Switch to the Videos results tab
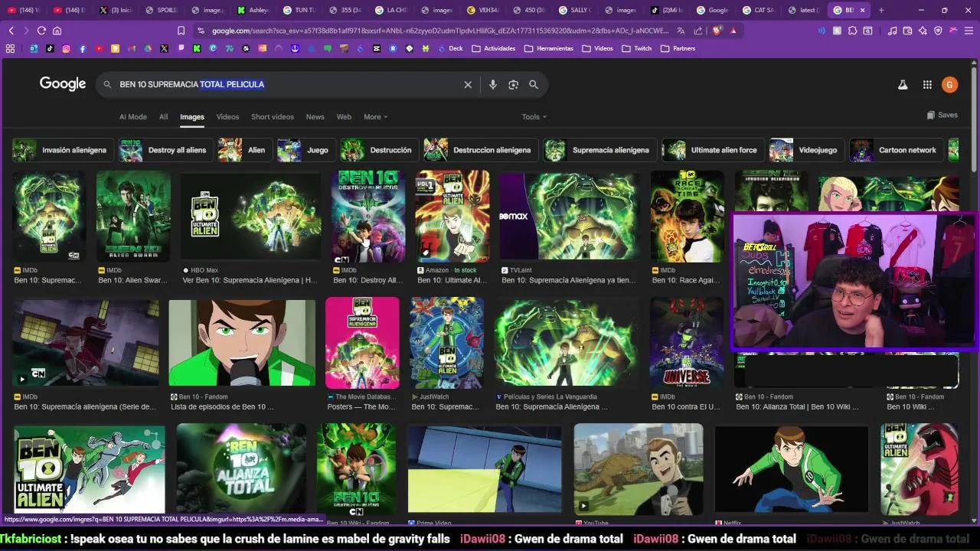Viewport: 980px width, 551px height. point(227,117)
